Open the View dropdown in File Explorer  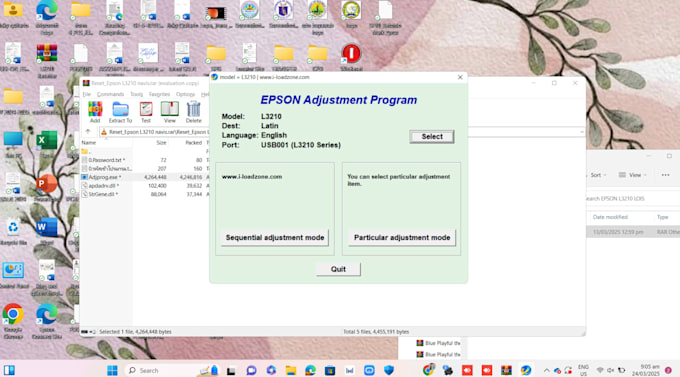632,175
